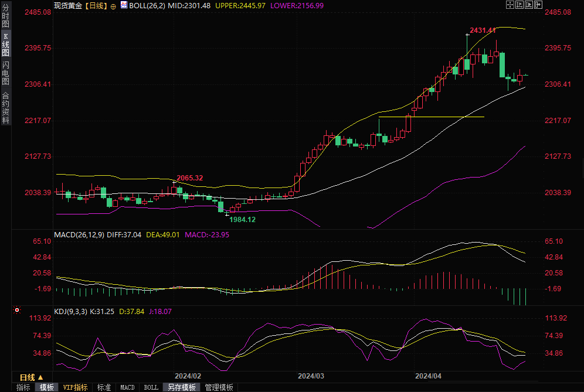The height and width of the screenshot is (392, 584).
Task: Open the VIP指标 tab
Action: (75, 387)
